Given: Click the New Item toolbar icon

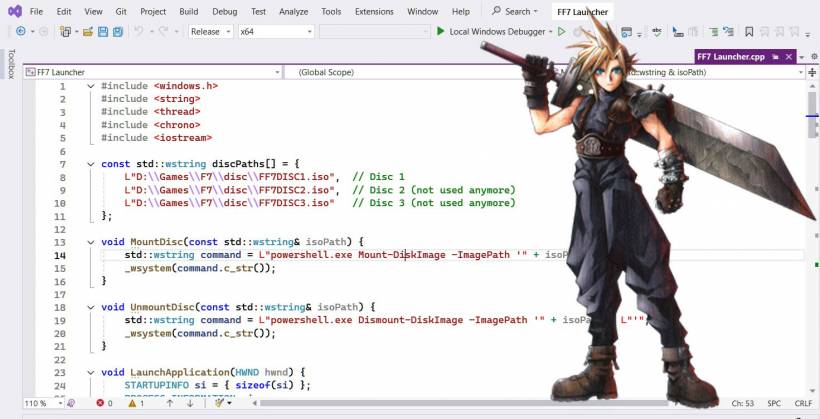Looking at the screenshot, I should (65, 32).
